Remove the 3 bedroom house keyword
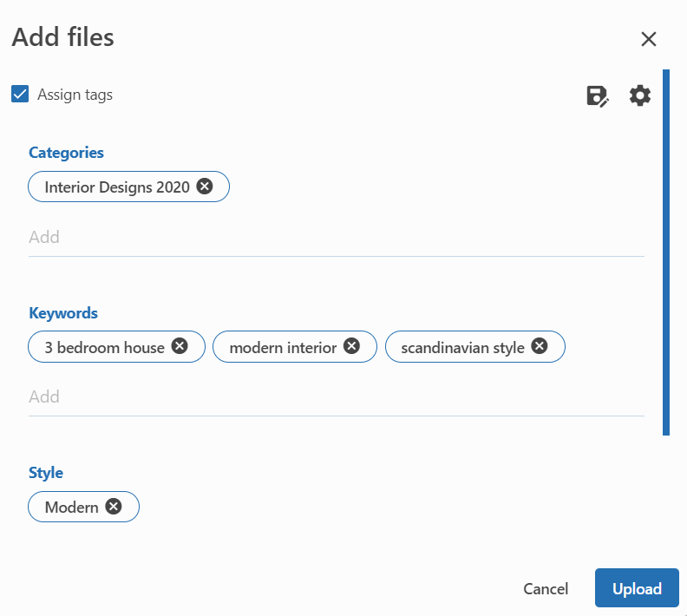The image size is (687, 616). (180, 346)
